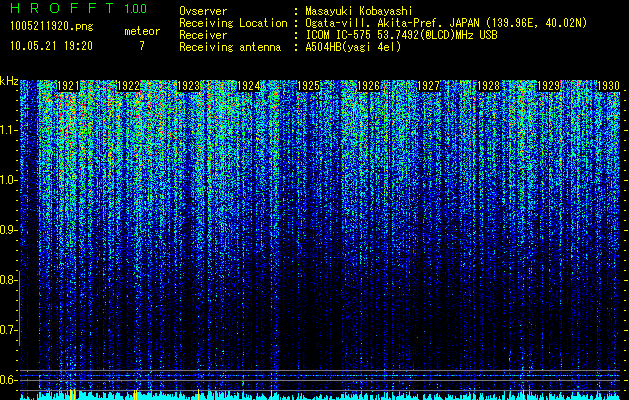Click the 0.9 kHz axis label
This screenshot has height=400, width=629.
(x=9, y=230)
